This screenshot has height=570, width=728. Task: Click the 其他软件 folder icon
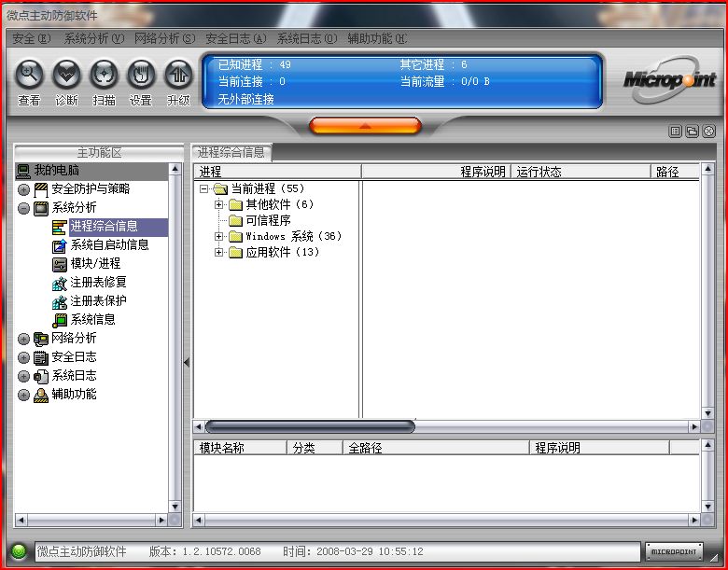tap(235, 204)
